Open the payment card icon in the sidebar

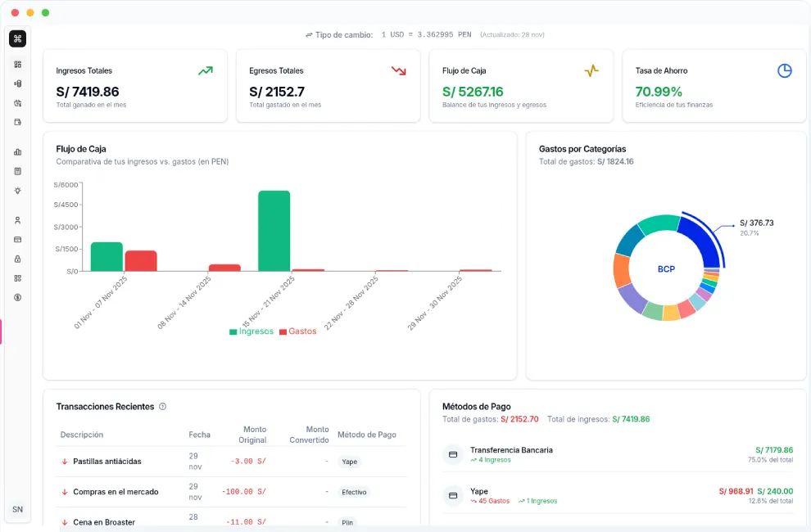pyautogui.click(x=17, y=239)
